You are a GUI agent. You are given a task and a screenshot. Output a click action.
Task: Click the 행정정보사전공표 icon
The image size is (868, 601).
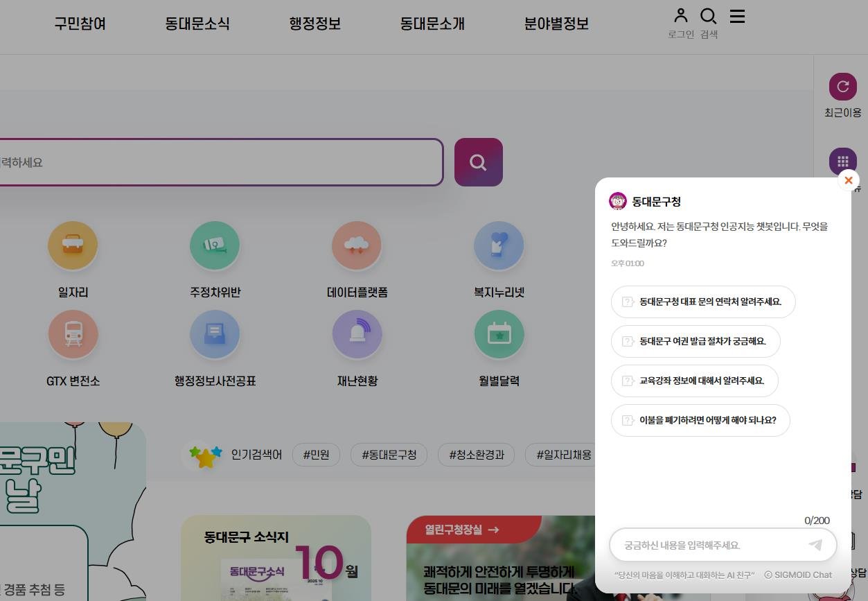(215, 335)
